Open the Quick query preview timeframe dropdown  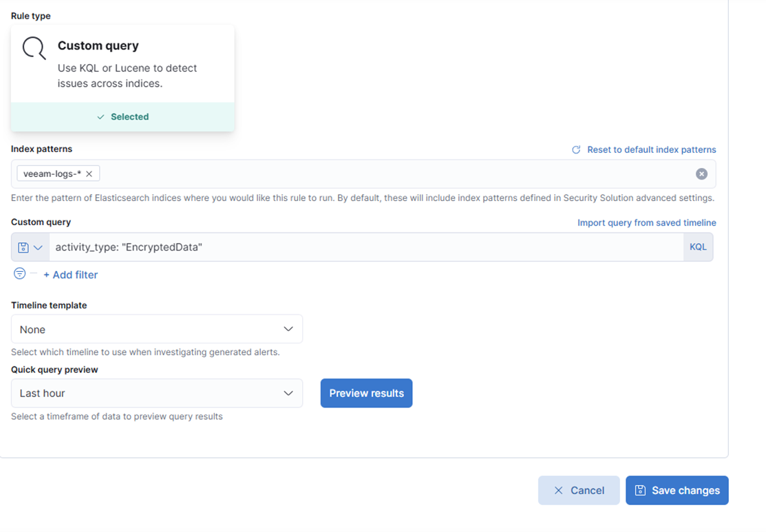coord(157,394)
